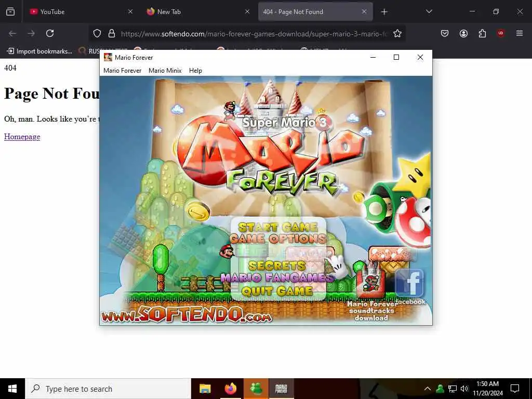The height and width of the screenshot is (399, 532).
Task: Click the site security padlock icon
Action: point(111,33)
